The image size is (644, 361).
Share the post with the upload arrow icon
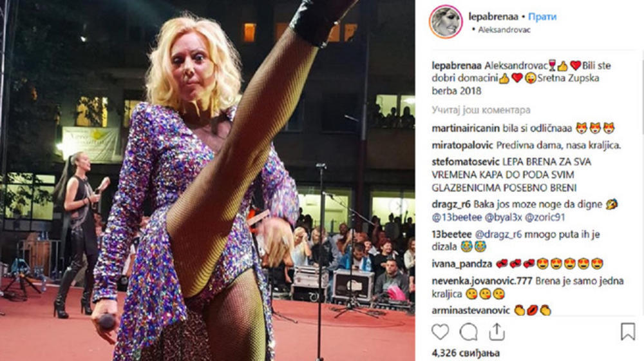[497, 332]
